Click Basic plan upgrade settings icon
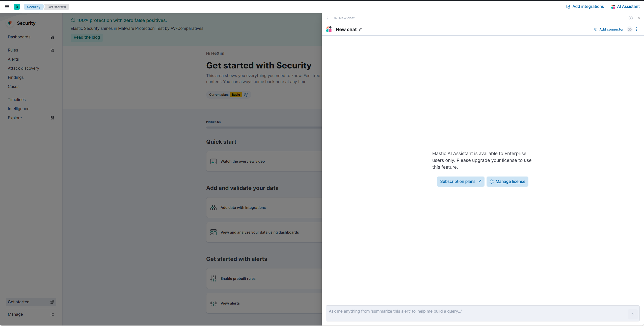This screenshot has height=326, width=644. click(x=246, y=94)
